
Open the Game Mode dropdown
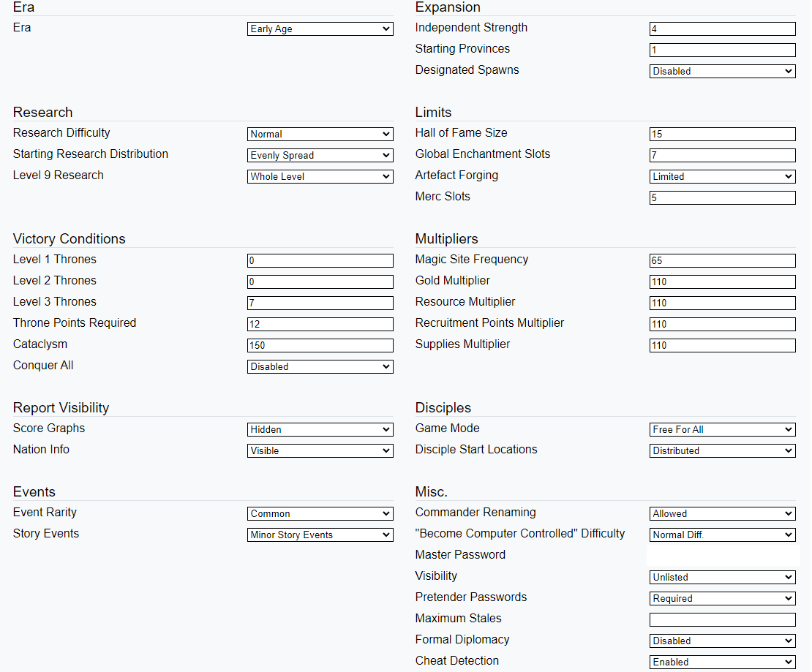723,430
